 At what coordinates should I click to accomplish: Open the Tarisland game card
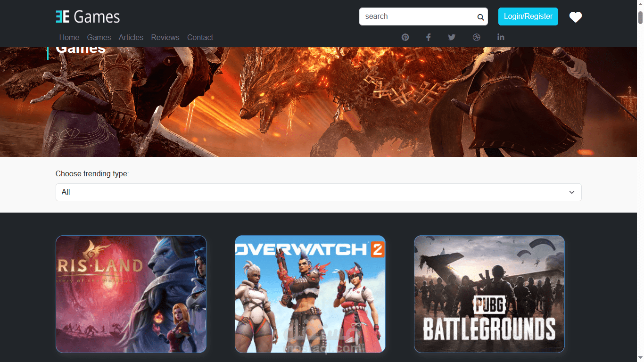pos(131,294)
